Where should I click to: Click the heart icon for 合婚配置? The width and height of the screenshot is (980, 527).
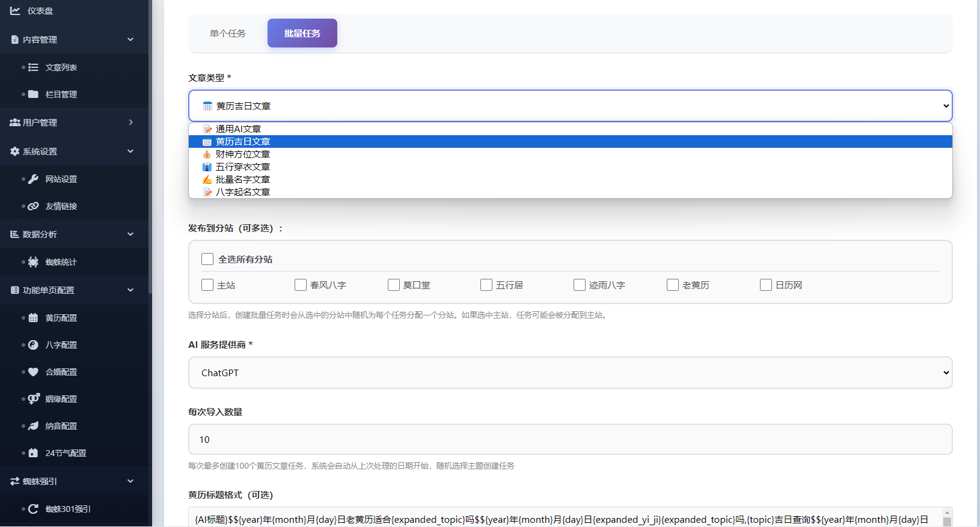click(34, 372)
